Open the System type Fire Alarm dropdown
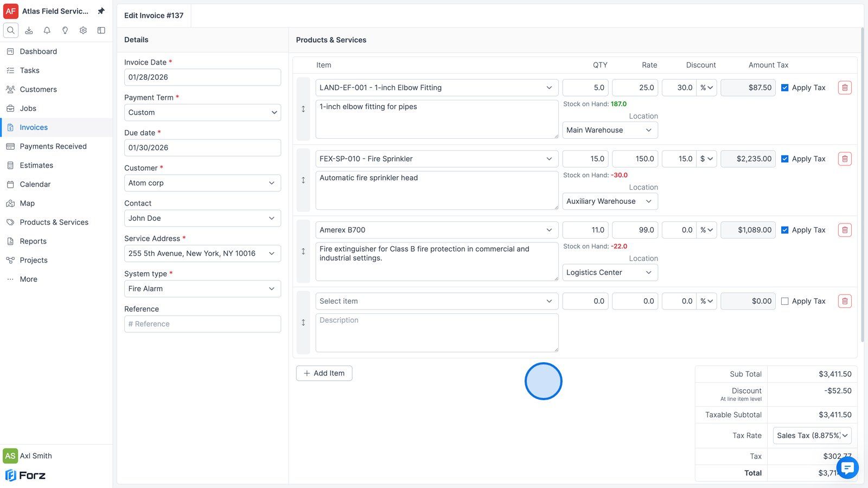868x488 pixels. (202, 288)
